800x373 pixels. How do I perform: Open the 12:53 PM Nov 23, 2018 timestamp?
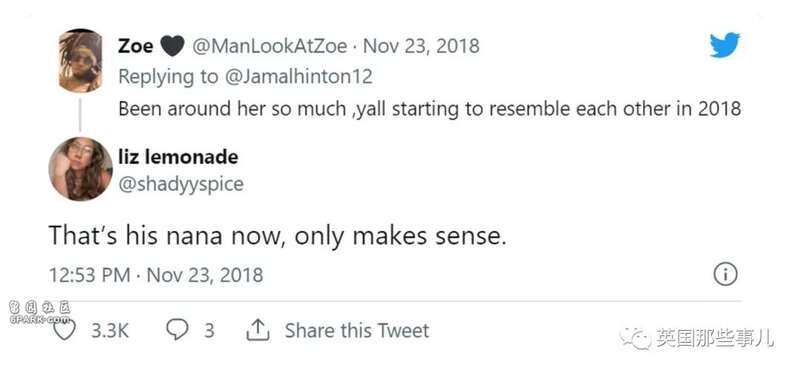(156, 275)
